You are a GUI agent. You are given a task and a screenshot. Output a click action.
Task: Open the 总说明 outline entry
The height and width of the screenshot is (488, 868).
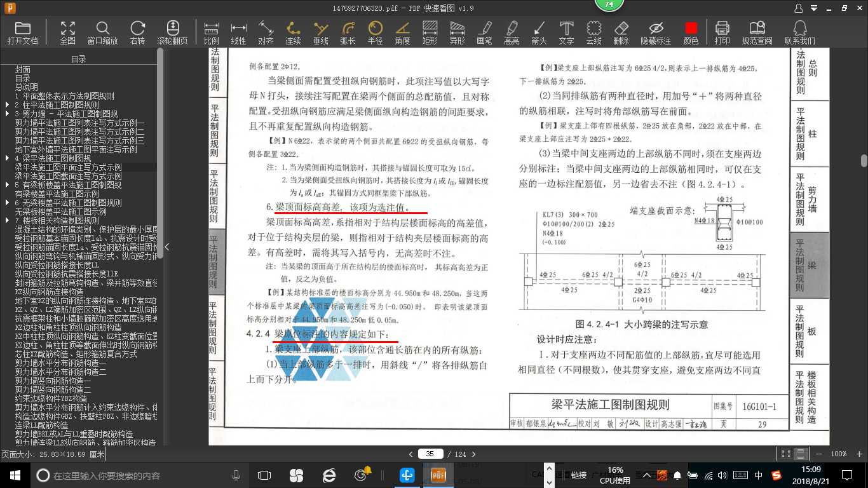click(x=27, y=87)
